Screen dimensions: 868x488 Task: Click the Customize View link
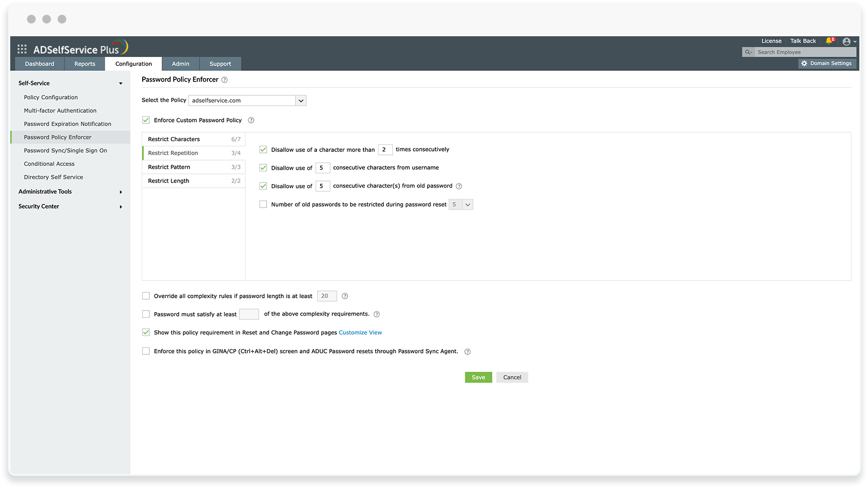coord(360,332)
